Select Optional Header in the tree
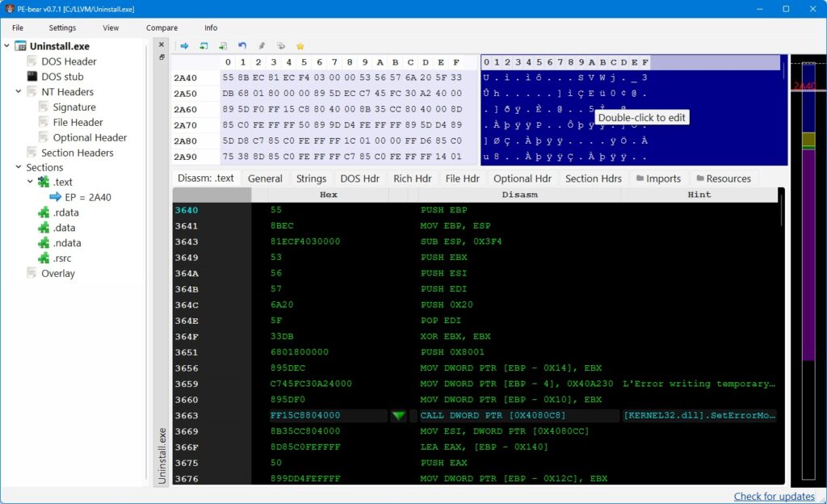Screen dimensions: 827x504 point(90,137)
